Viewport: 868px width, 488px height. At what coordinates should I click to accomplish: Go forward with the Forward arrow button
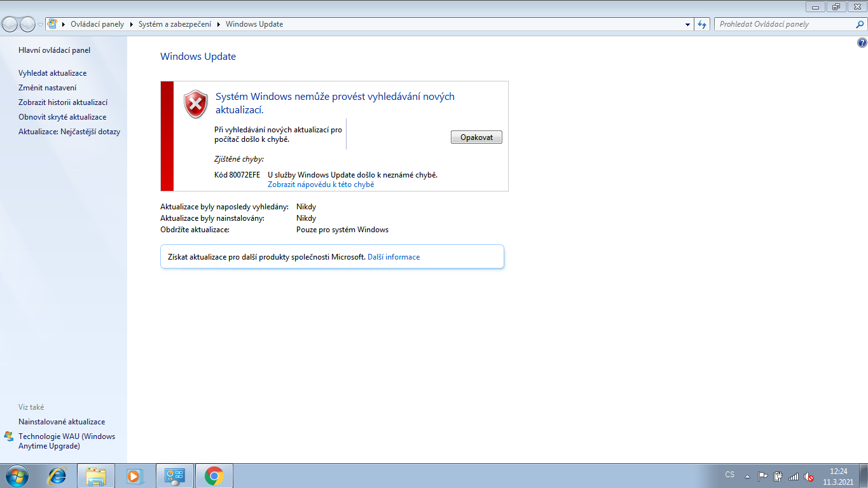27,25
